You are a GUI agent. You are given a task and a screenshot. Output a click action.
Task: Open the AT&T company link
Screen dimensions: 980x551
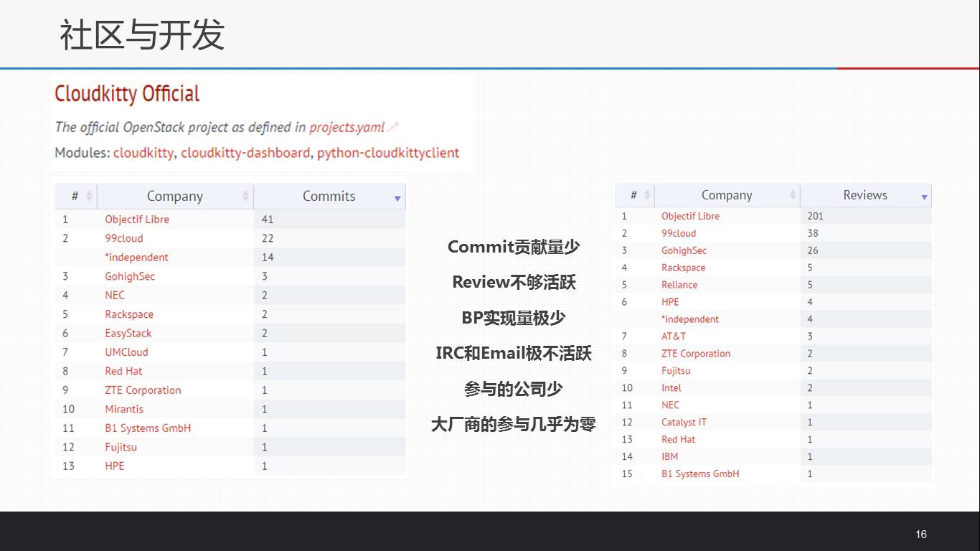coord(674,336)
